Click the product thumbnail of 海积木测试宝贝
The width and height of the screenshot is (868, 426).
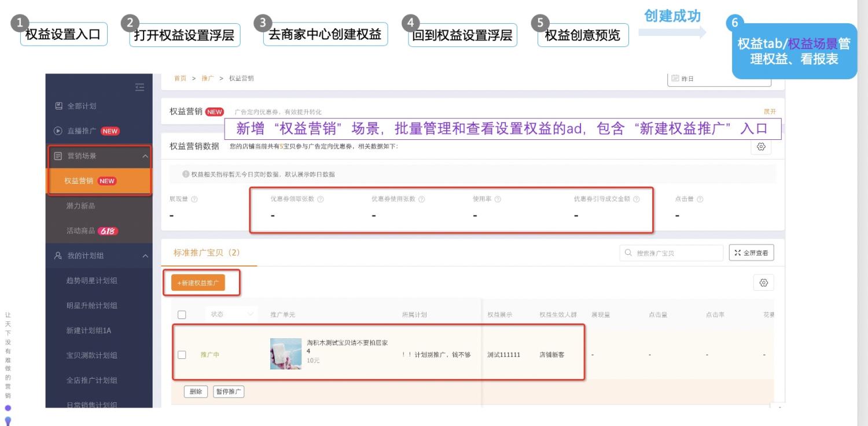(285, 353)
